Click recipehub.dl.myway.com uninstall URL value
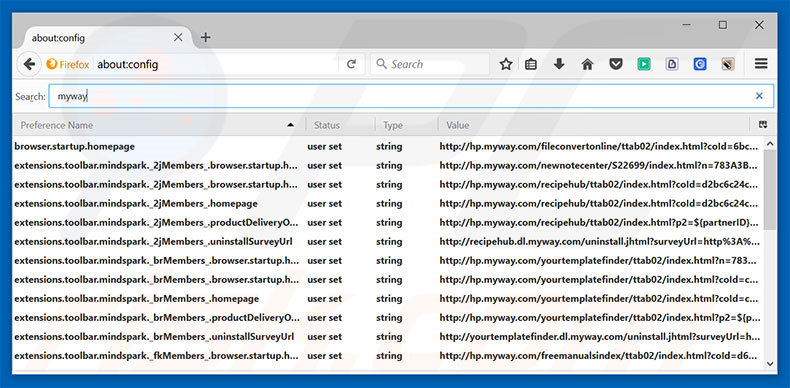Screen dimensions: 790x388 [x=600, y=241]
